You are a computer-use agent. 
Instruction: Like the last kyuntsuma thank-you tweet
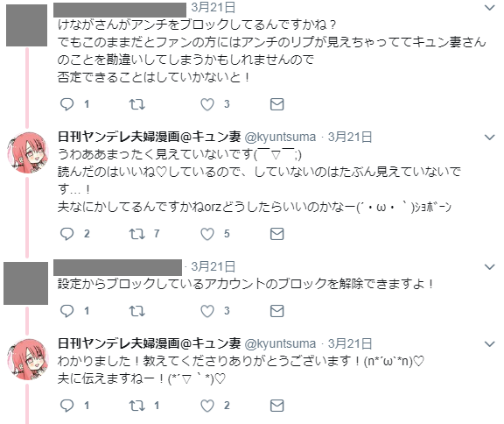207,406
